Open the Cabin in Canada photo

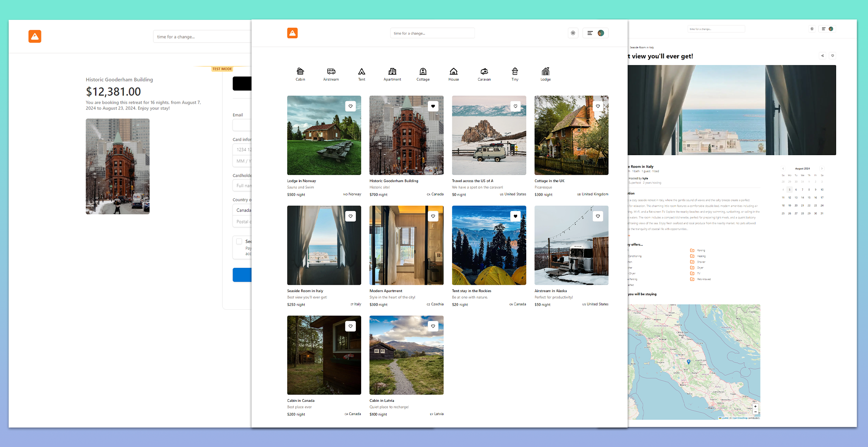[x=324, y=355]
